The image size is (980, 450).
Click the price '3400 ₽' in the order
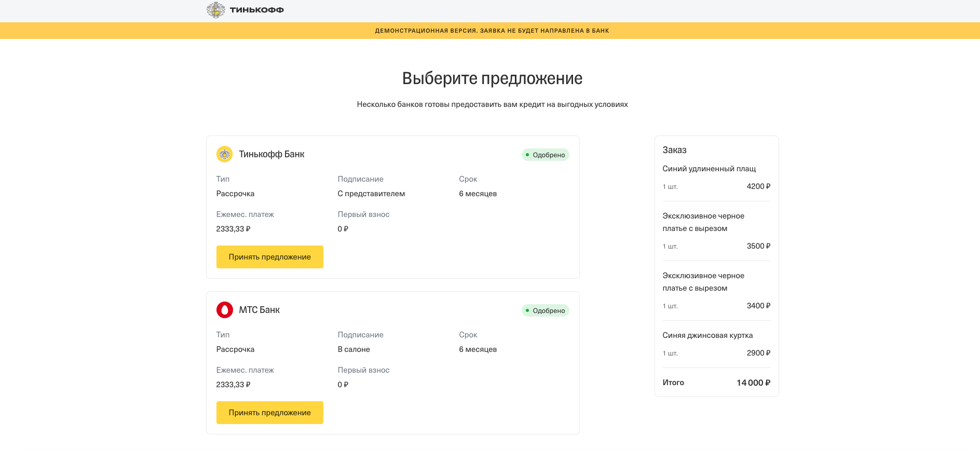tap(759, 306)
